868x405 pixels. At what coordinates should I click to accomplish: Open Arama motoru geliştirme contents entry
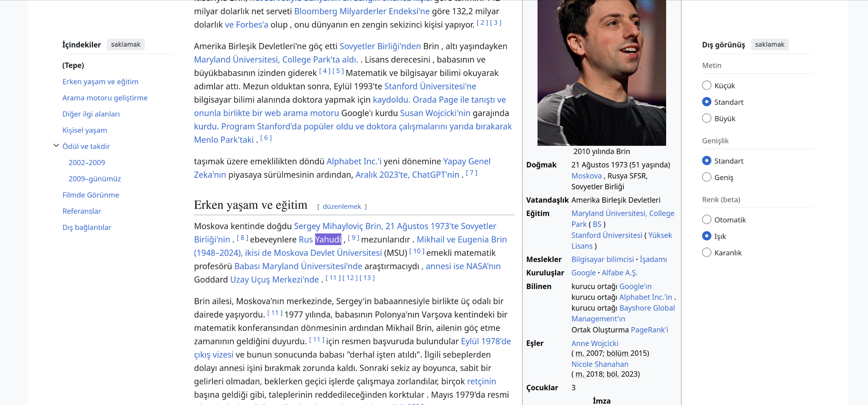pos(105,98)
